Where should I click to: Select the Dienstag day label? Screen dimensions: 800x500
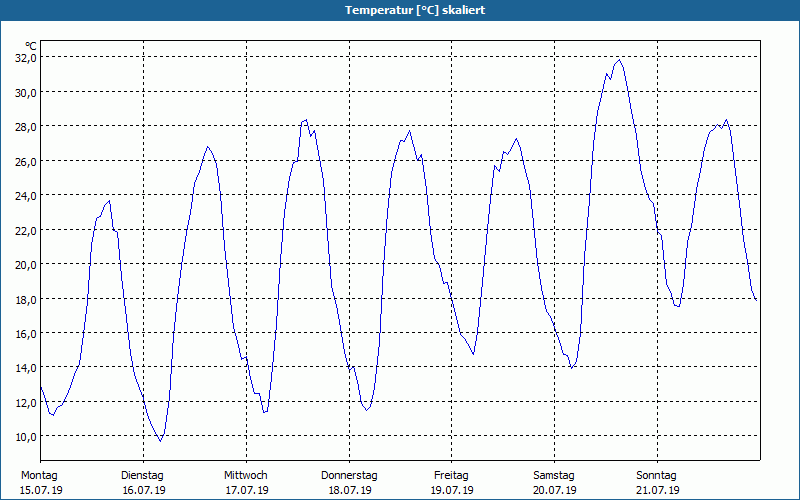click(142, 476)
